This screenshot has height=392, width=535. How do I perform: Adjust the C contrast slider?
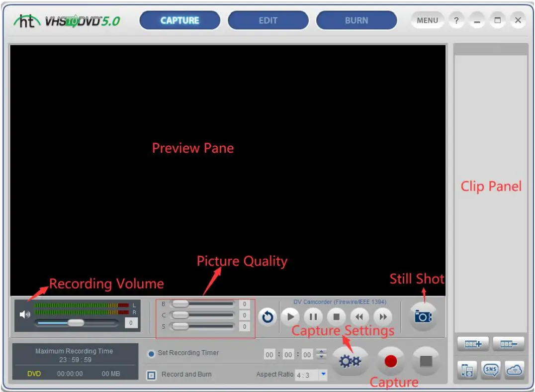[203, 315]
